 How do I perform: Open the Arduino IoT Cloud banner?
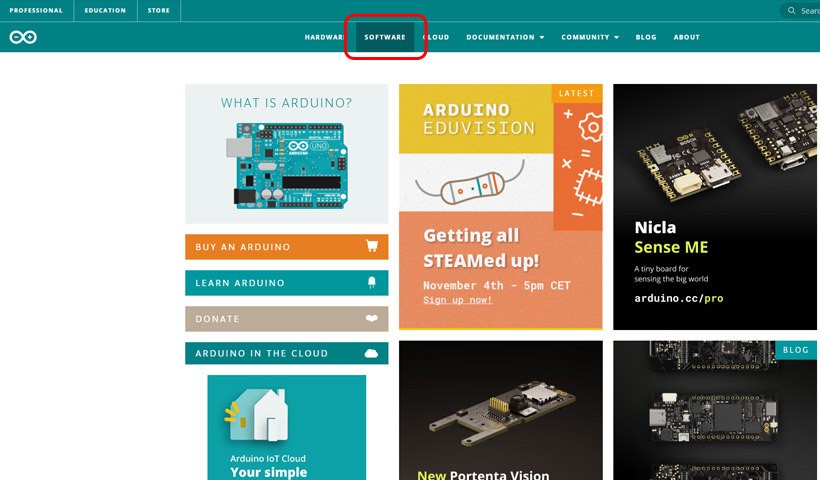click(x=287, y=428)
